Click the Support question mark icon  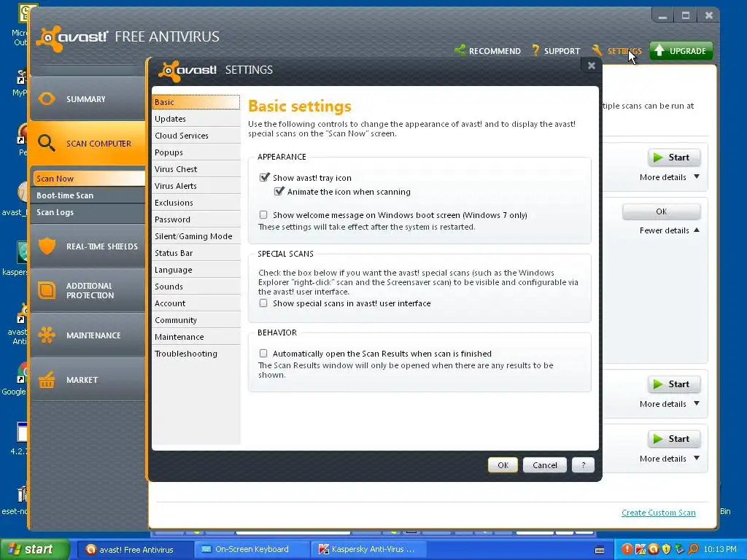coord(536,50)
